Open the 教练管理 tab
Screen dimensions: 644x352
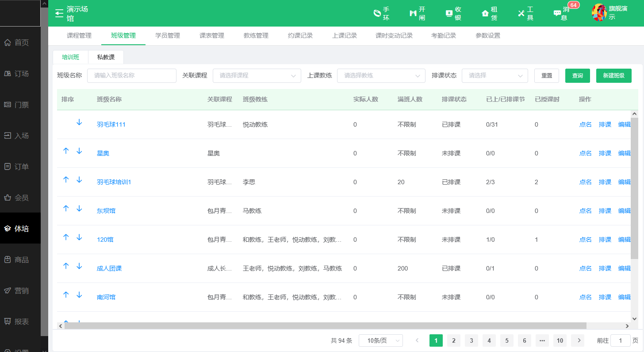click(255, 35)
